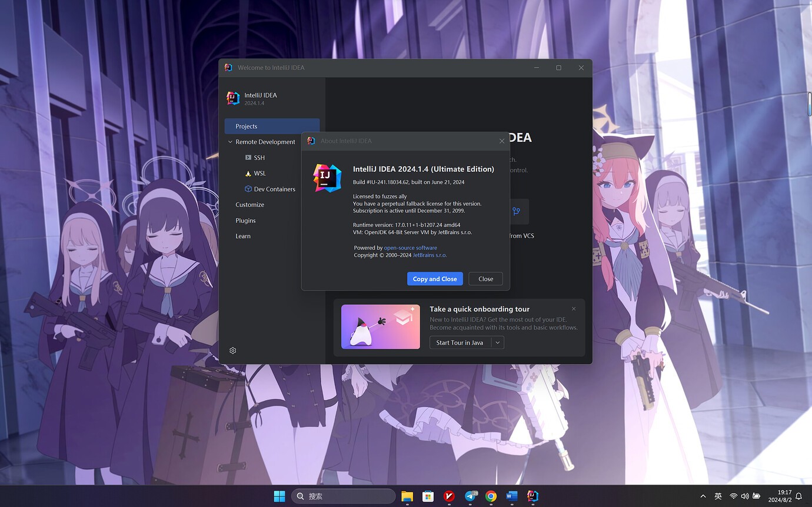Select WSL with the penguin icon
The width and height of the screenshot is (812, 507).
pos(259,174)
